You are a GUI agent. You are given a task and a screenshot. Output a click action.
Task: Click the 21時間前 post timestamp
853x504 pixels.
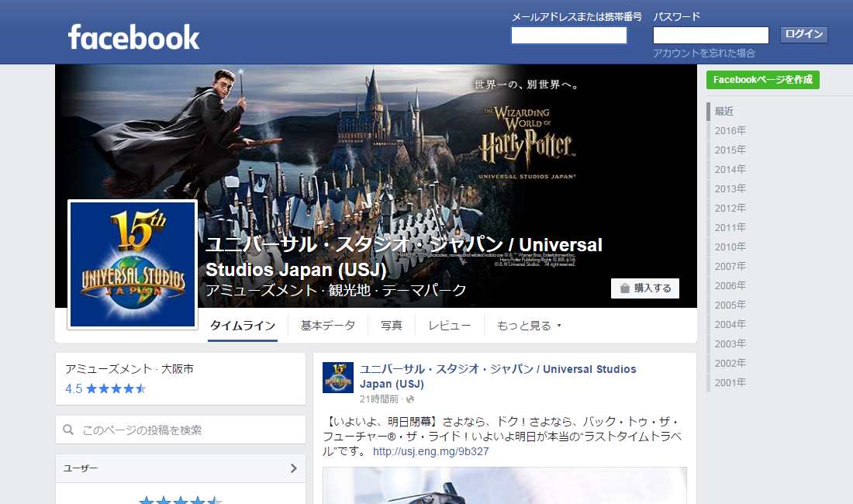coord(378,399)
